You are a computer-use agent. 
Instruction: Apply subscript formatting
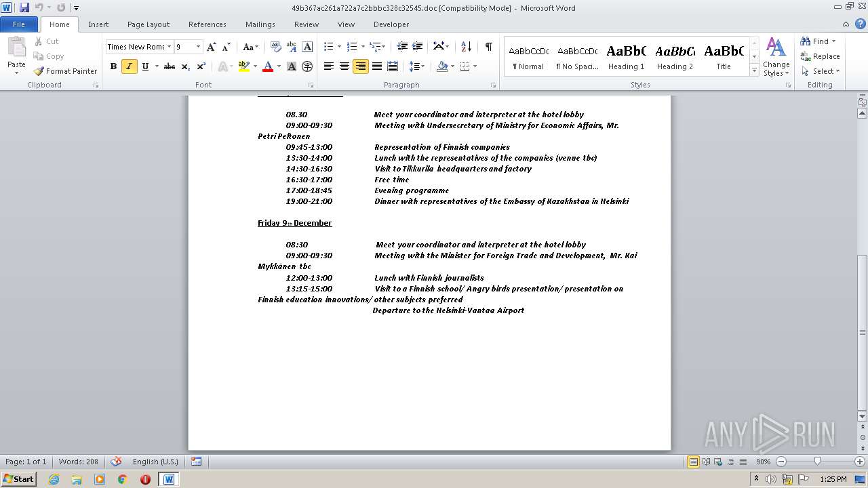tap(185, 66)
